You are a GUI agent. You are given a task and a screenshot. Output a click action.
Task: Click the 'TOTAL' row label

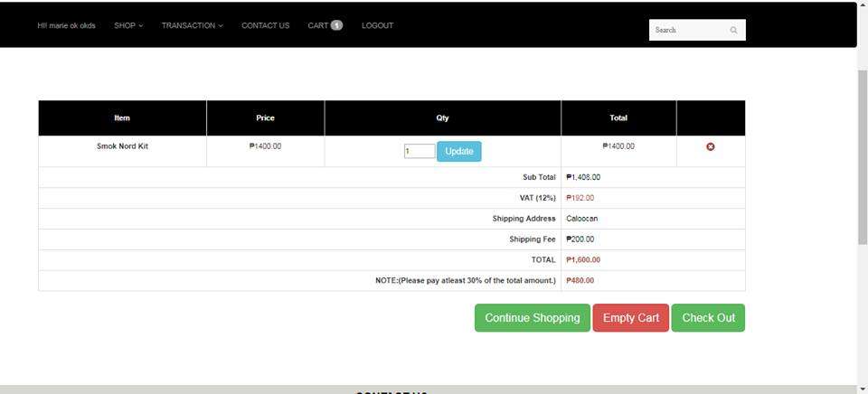tap(543, 260)
